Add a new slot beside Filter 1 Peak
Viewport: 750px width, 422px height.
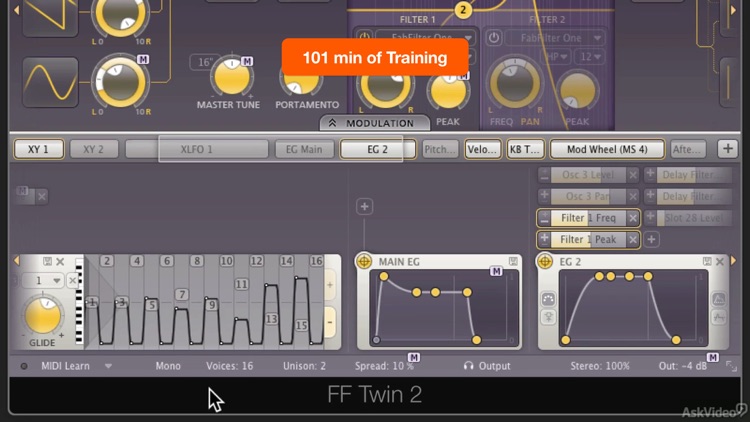coord(651,239)
